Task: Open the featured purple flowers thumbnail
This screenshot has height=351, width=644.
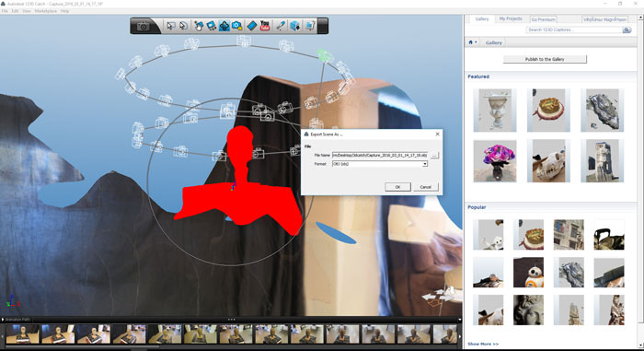Action: point(495,161)
